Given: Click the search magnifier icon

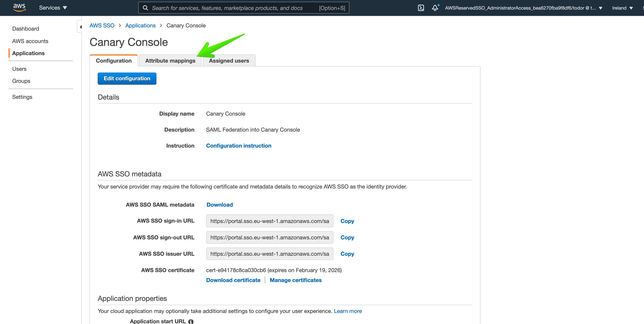Looking at the screenshot, I should 145,8.
